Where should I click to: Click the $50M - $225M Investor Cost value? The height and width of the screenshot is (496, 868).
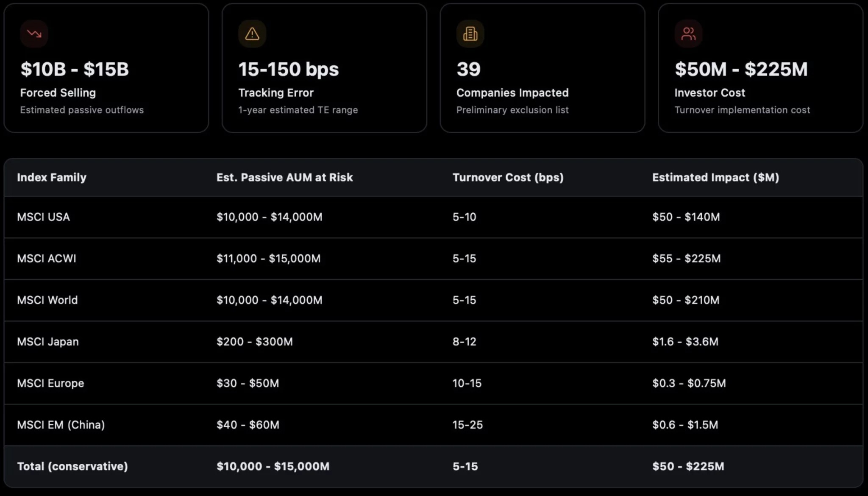741,69
